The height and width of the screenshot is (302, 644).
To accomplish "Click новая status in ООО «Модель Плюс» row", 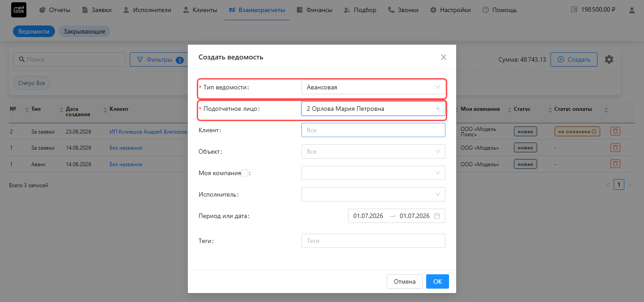I will click(x=525, y=131).
